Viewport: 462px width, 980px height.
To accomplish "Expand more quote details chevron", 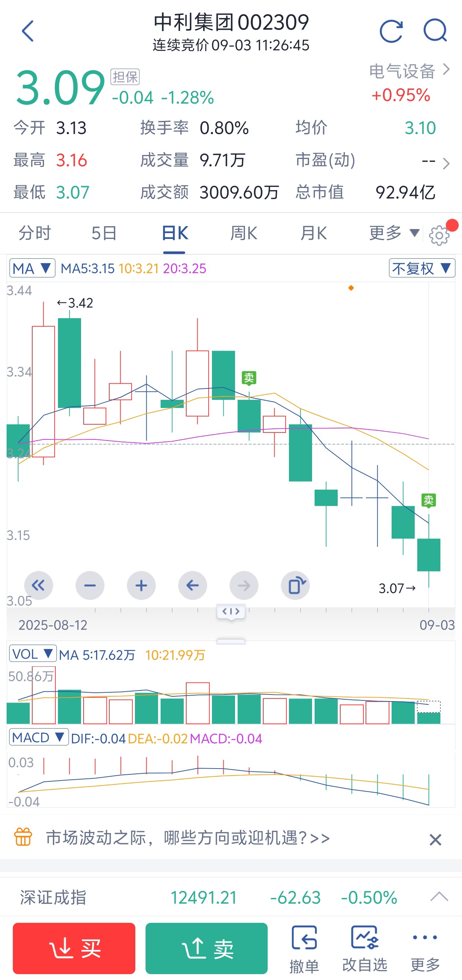I will [x=446, y=164].
